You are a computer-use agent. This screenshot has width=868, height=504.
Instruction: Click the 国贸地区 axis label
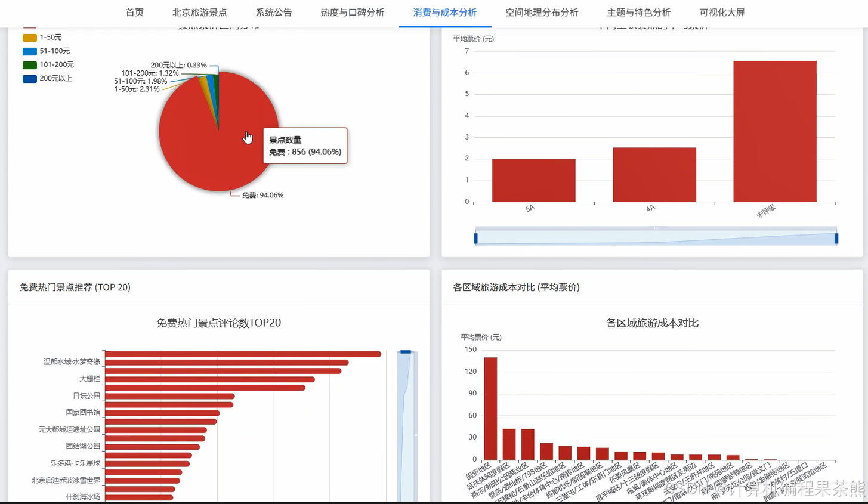478,471
